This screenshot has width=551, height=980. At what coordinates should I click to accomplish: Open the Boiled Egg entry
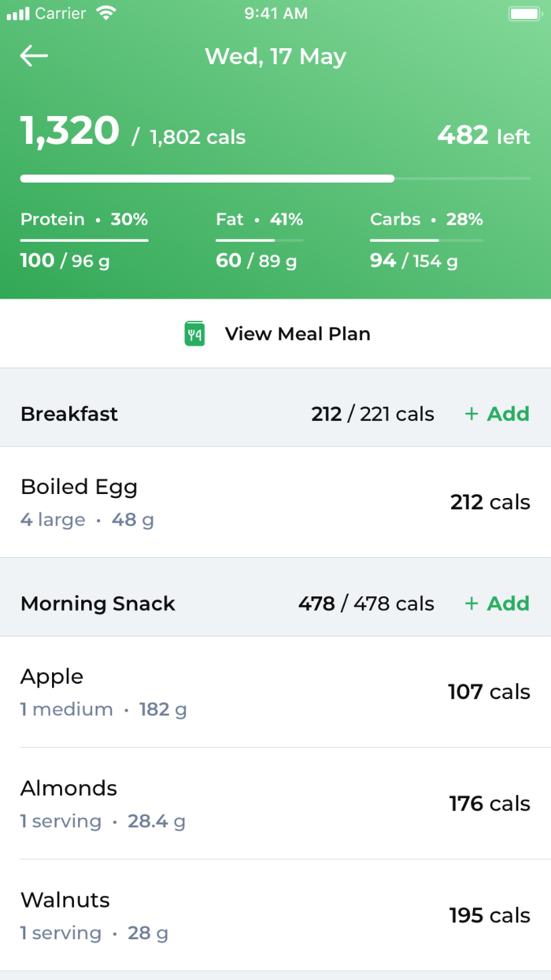(x=275, y=502)
